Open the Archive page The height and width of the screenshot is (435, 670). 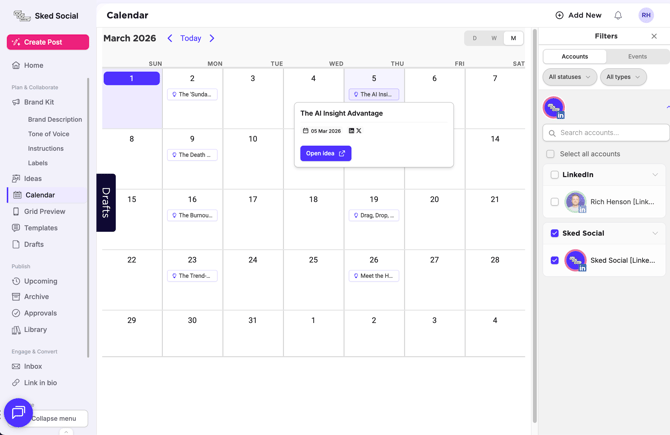pyautogui.click(x=30, y=297)
